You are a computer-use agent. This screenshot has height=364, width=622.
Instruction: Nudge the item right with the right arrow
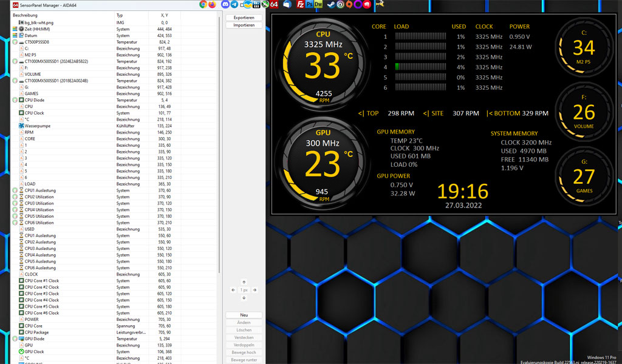pos(255,290)
